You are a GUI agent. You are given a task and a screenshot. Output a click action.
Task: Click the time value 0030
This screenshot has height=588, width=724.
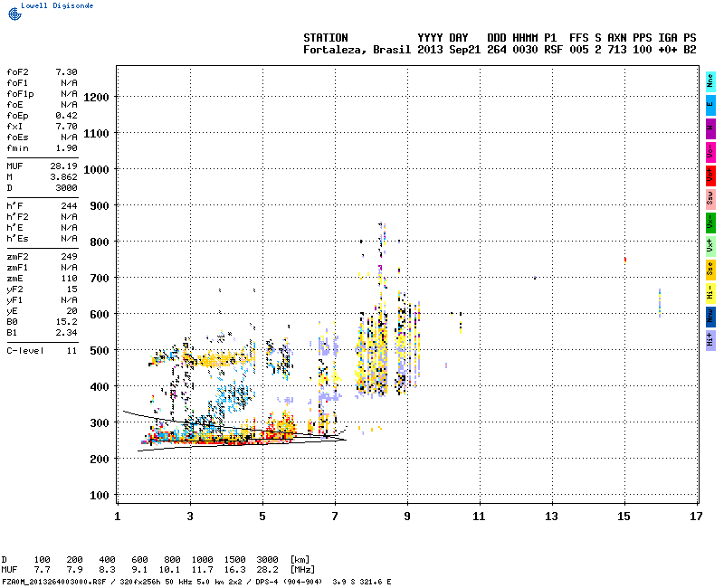coord(525,50)
